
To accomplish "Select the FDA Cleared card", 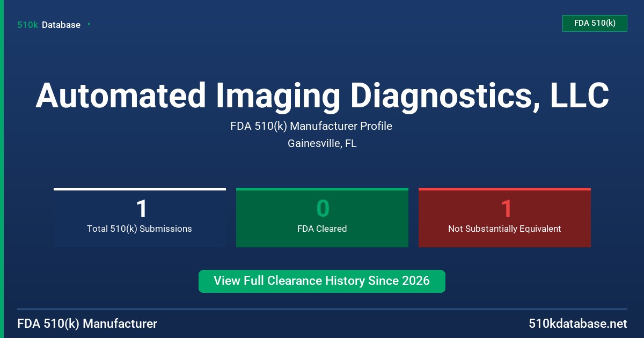I will 322,218.
